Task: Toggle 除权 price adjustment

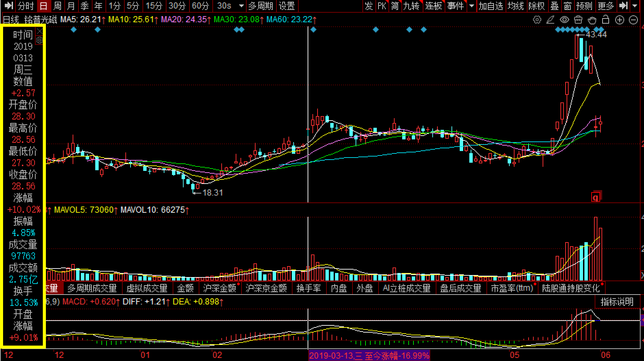Action: tap(536, 6)
